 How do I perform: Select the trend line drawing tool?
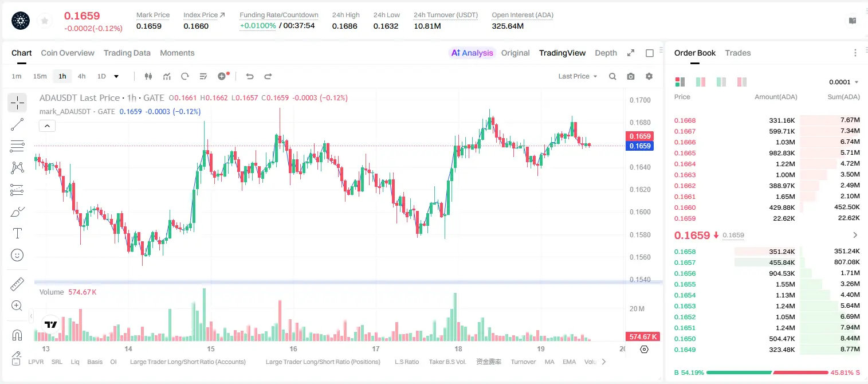(x=17, y=124)
